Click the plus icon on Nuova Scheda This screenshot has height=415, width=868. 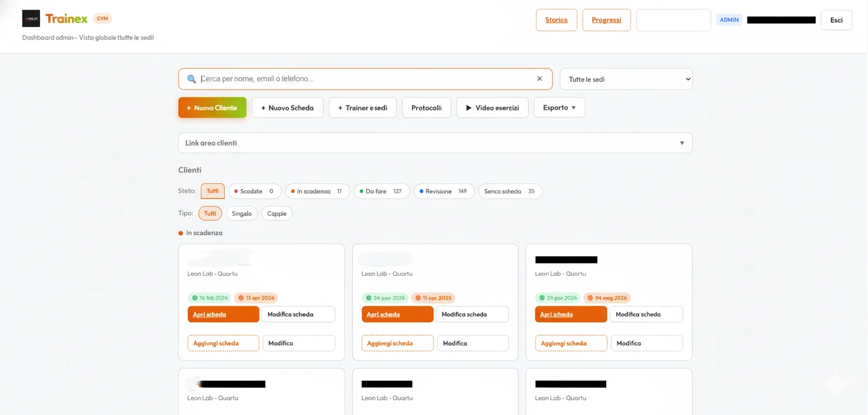pyautogui.click(x=262, y=107)
